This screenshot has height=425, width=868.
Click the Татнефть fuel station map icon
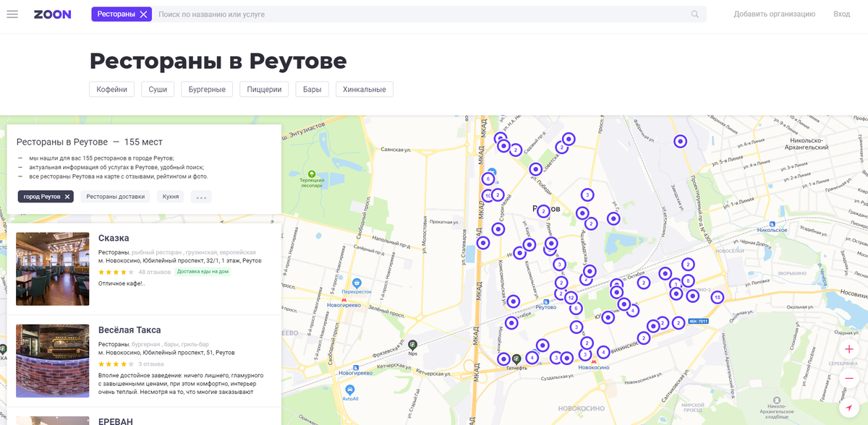coord(516,359)
